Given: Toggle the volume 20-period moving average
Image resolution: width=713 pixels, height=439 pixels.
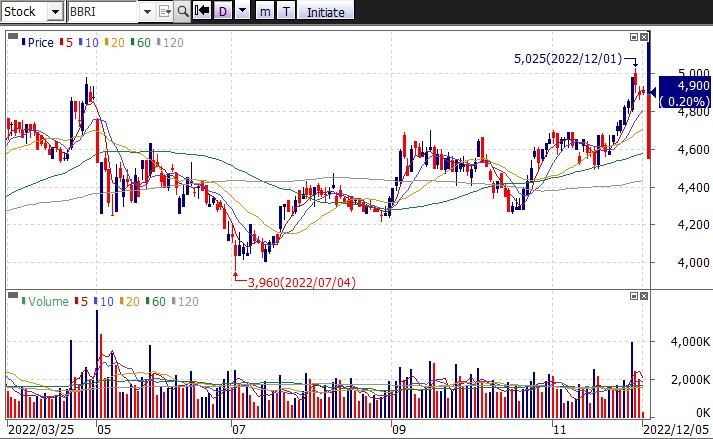Looking at the screenshot, I should point(132,301).
